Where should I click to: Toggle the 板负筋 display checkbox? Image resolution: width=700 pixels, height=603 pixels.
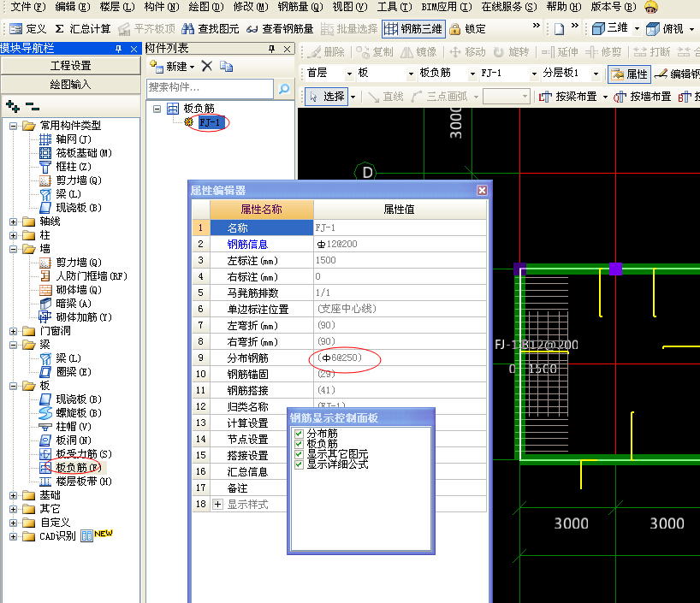coord(299,444)
